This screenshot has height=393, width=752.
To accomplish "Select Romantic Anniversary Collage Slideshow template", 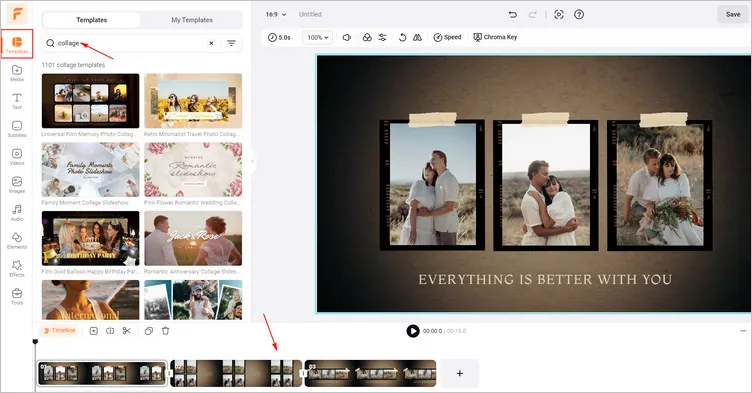I will click(x=193, y=238).
